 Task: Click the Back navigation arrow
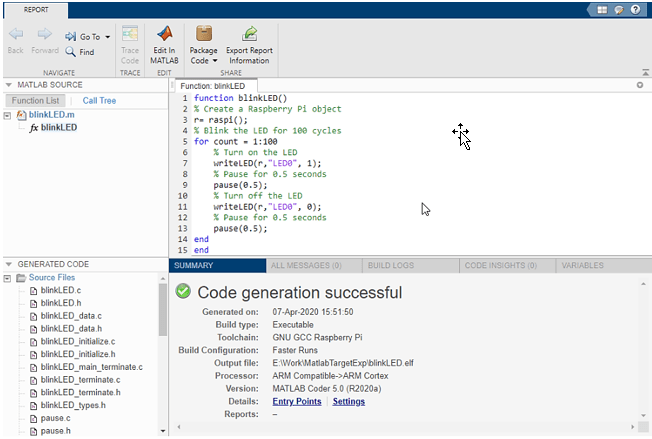[15, 36]
